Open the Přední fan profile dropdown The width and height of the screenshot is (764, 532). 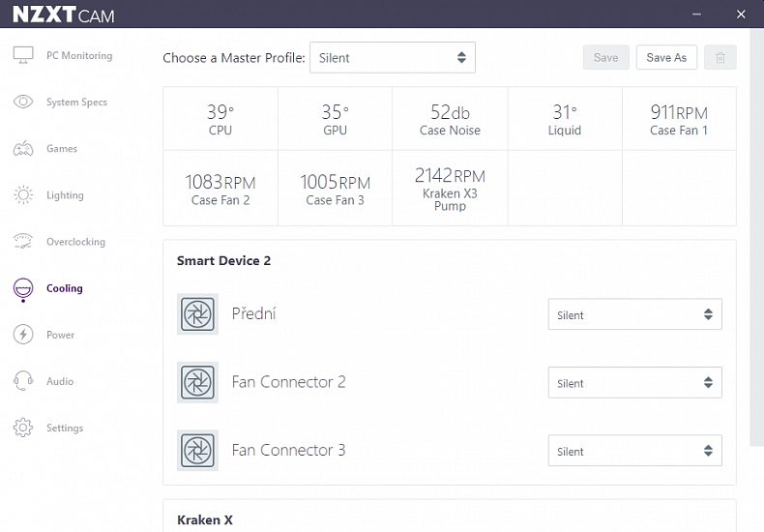[x=634, y=314]
